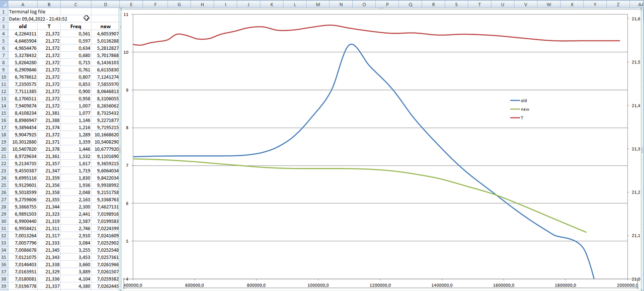Select row 1 header
This screenshot has height=291, width=644.
tap(4, 11)
